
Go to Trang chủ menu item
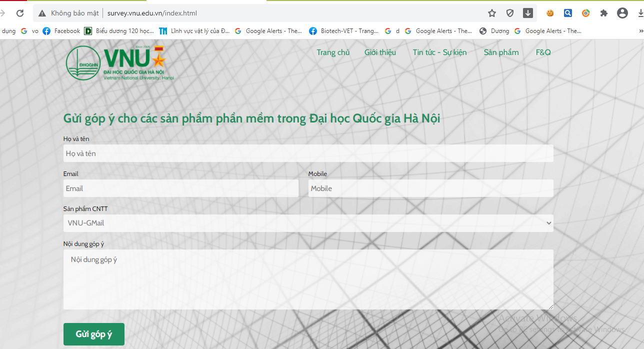coord(333,52)
